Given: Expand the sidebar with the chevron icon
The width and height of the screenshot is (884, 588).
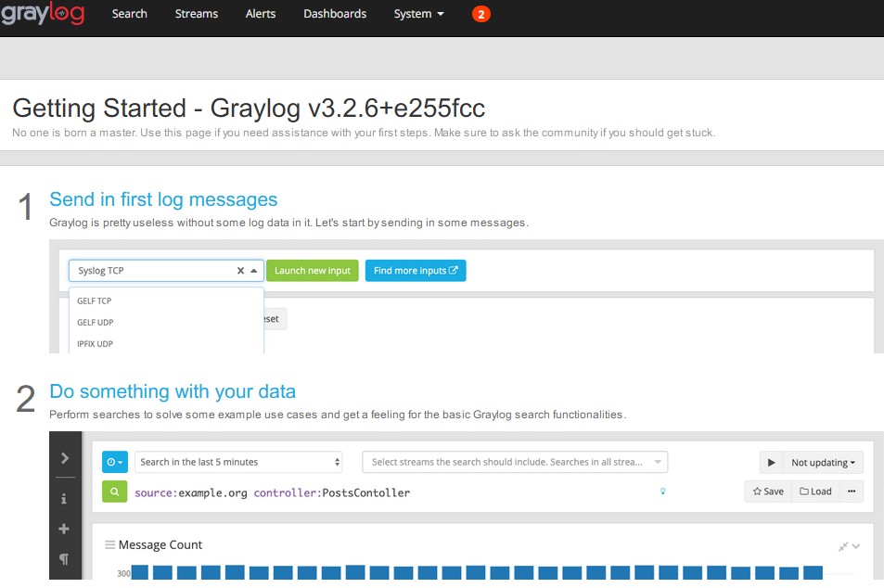Looking at the screenshot, I should pyautogui.click(x=65, y=458).
